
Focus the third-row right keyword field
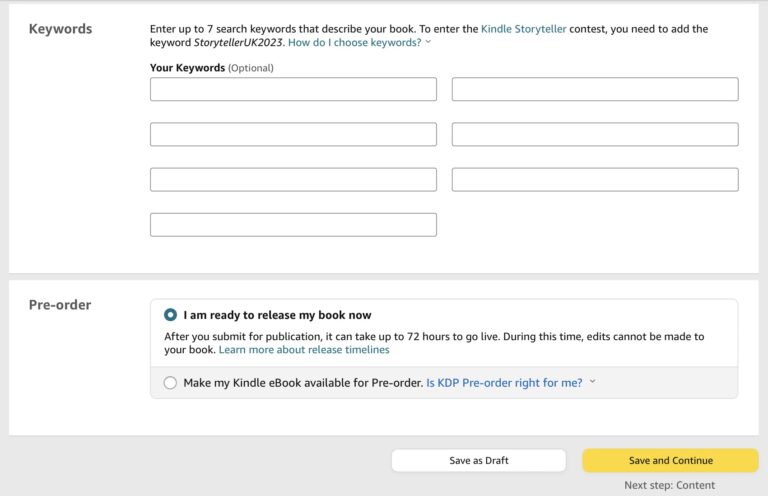pos(595,179)
